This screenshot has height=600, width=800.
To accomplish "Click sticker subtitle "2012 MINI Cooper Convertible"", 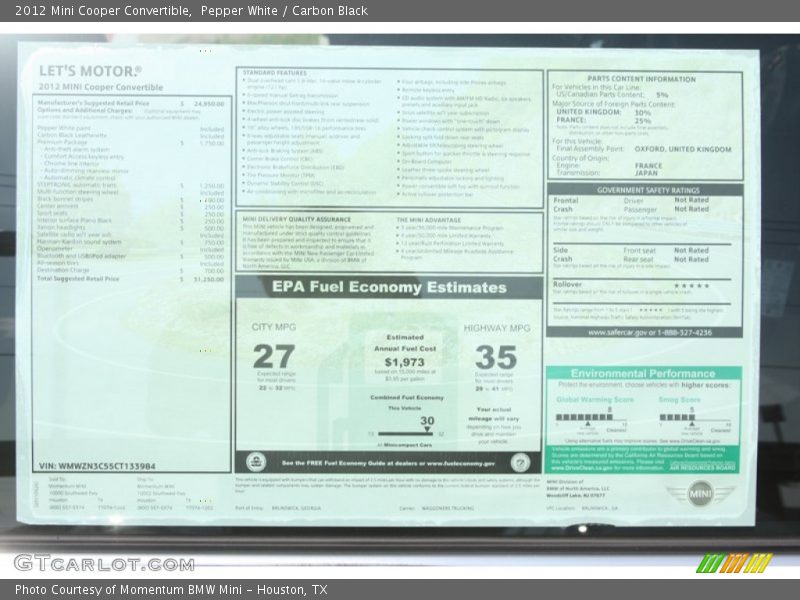I will [101, 87].
